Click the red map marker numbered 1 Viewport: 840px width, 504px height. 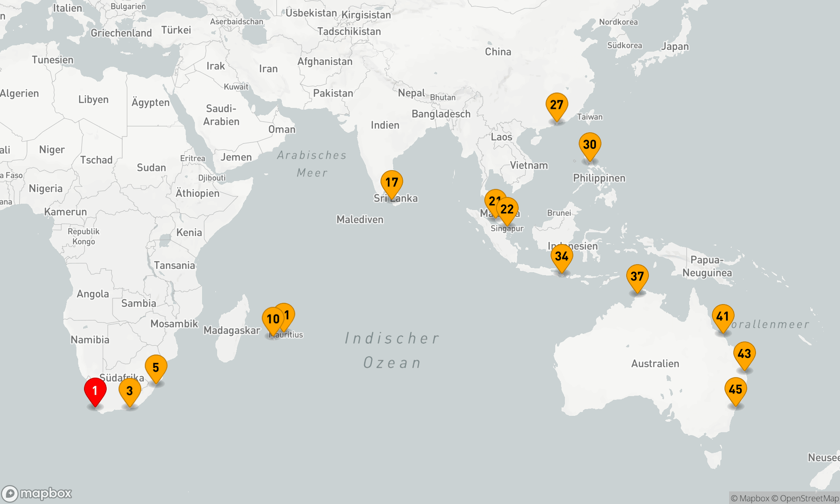point(95,390)
